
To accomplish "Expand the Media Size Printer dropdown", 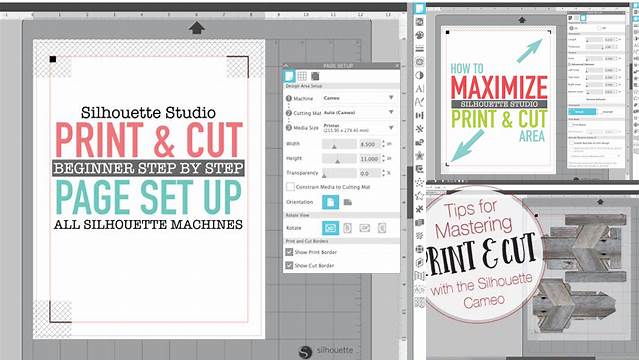I will click(x=358, y=128).
